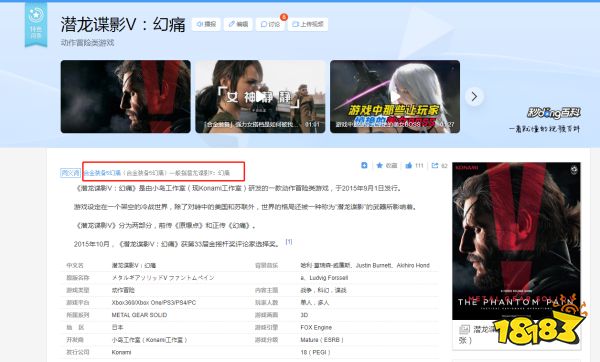Select the 'Xbox360/Xbox One/PS3/PS4/PC' platform value
The image size is (600, 362).
154,302
